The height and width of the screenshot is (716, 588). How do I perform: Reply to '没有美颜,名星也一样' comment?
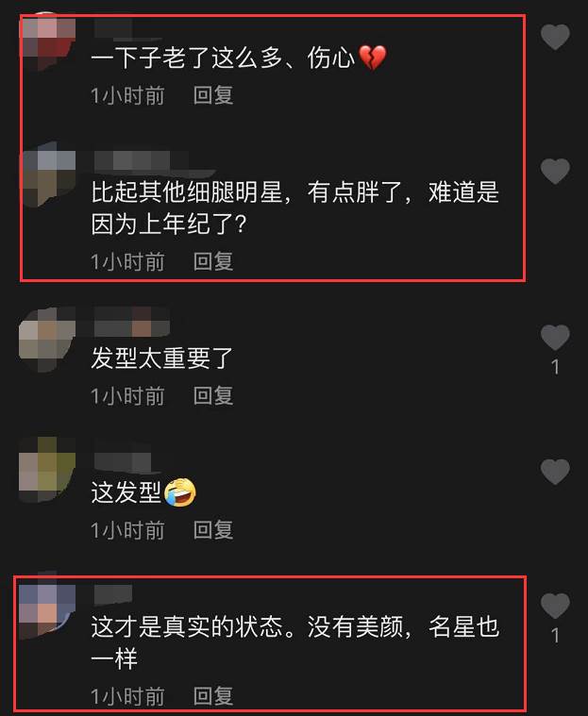click(x=213, y=696)
